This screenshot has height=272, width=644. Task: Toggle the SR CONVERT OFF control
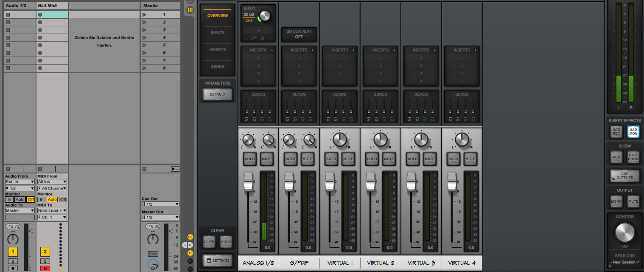click(x=299, y=34)
